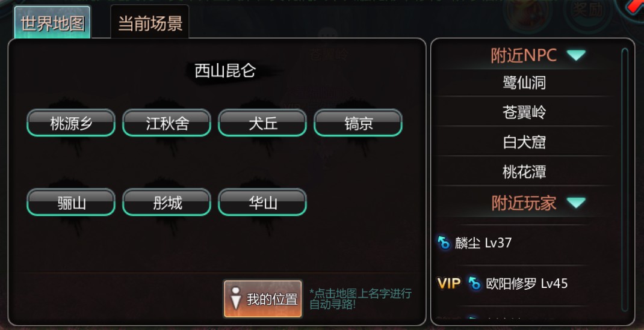
Task: Click the person icon on 我的位置
Action: [235, 298]
